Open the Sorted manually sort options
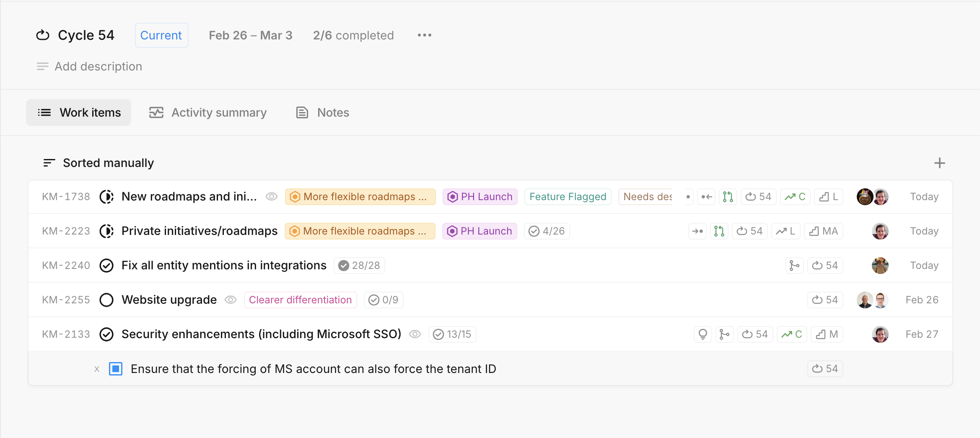 (99, 163)
